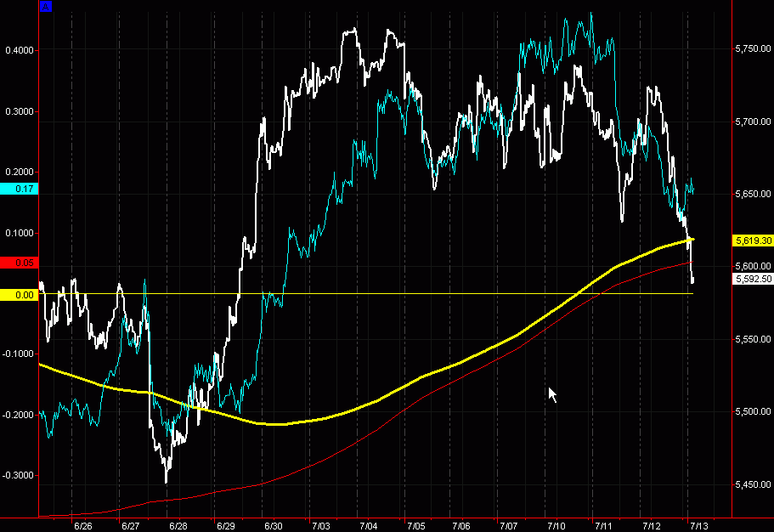The width and height of the screenshot is (774, 532).
Task: Click the -0.2000 left axis label
Action: [x=18, y=415]
